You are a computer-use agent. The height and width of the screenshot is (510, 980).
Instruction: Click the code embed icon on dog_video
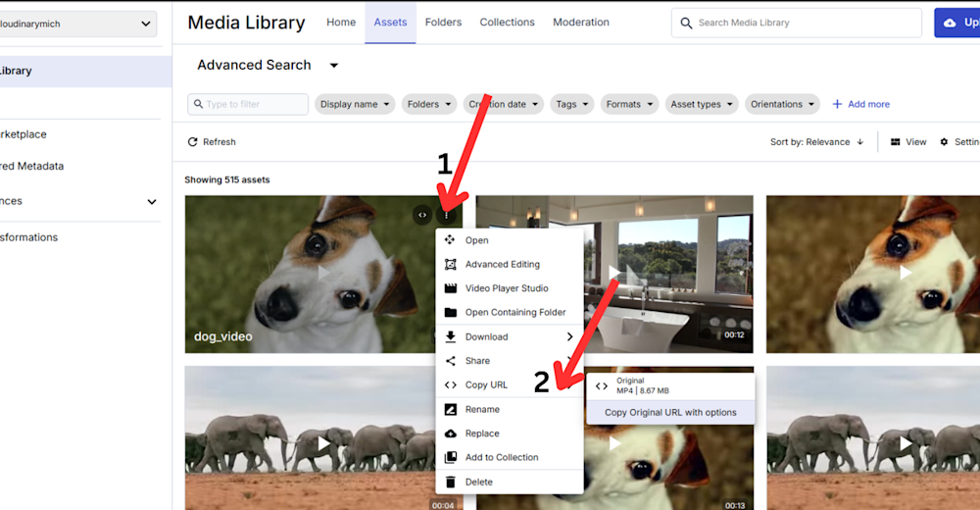click(422, 215)
